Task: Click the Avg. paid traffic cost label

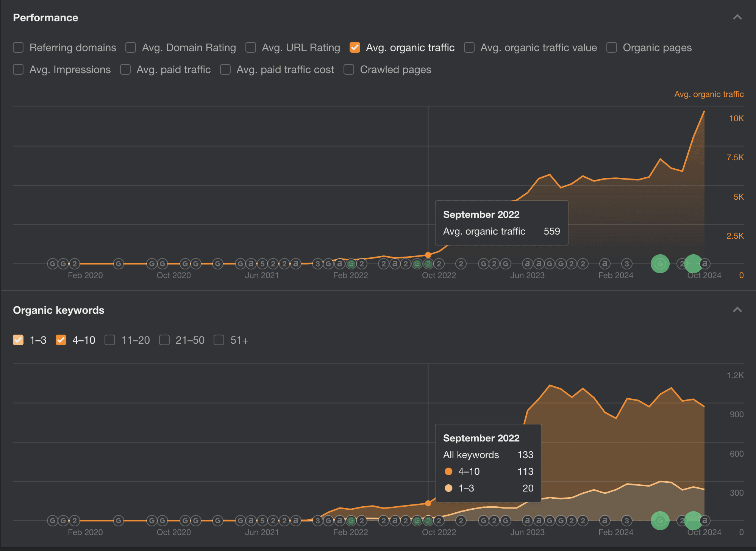Action: tap(285, 70)
